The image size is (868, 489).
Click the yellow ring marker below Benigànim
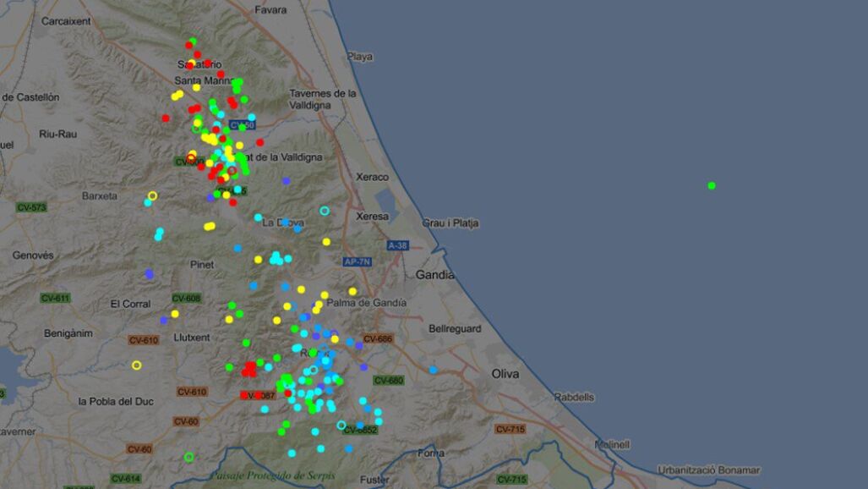click(136, 365)
